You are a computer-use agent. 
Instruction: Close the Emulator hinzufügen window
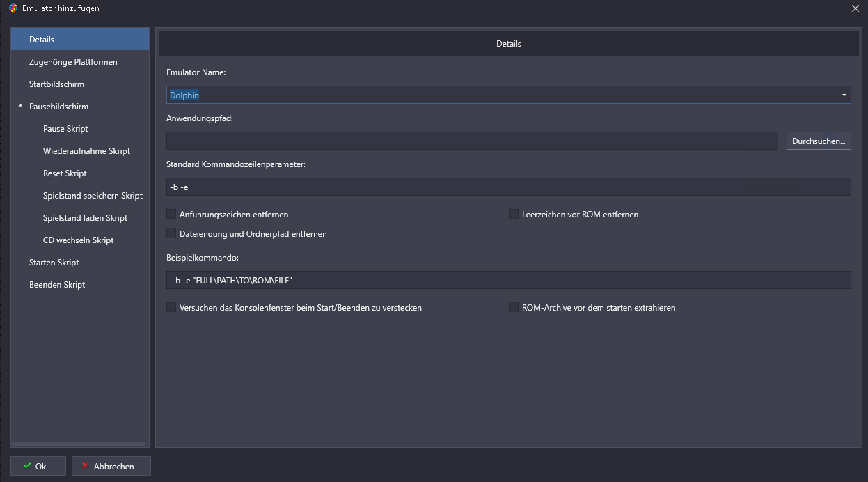855,8
